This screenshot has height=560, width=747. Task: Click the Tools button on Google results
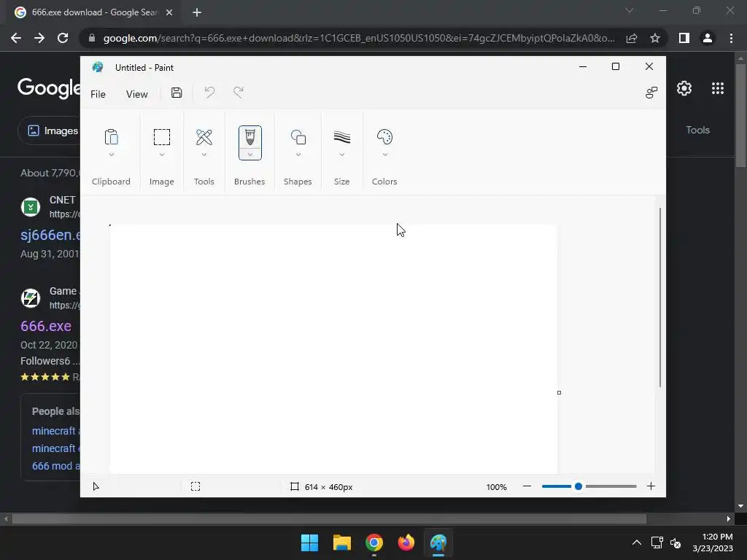[x=697, y=130]
